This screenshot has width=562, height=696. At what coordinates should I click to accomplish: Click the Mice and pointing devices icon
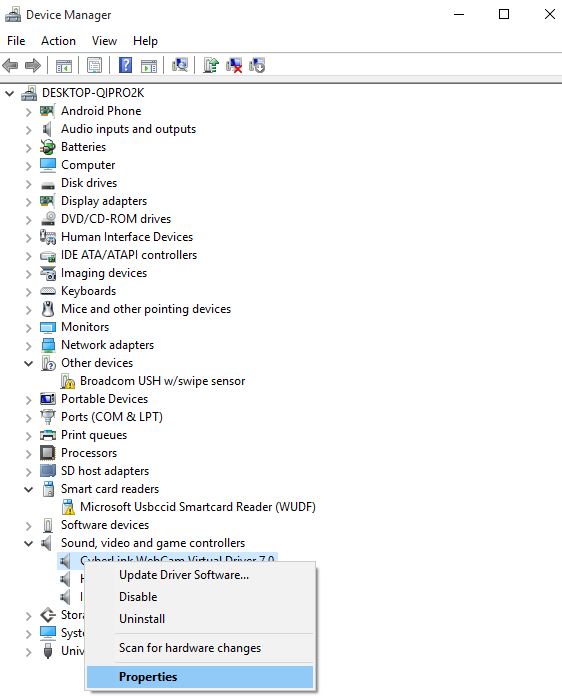pos(47,309)
